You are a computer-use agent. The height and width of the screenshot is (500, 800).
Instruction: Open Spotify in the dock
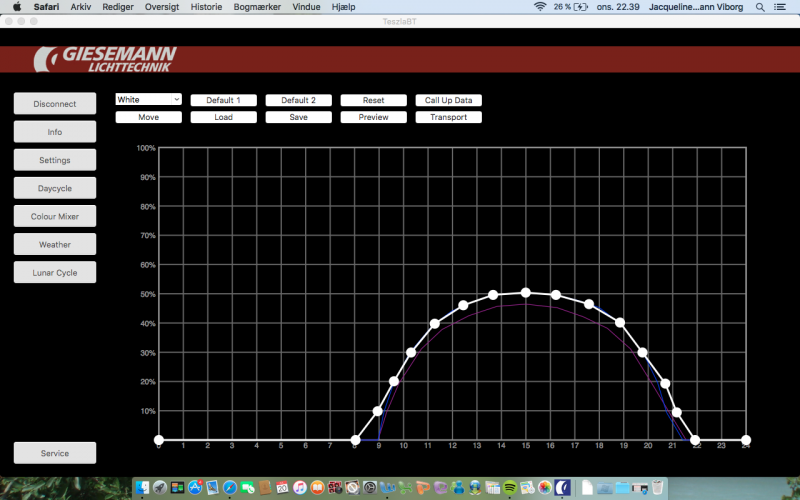[x=510, y=488]
